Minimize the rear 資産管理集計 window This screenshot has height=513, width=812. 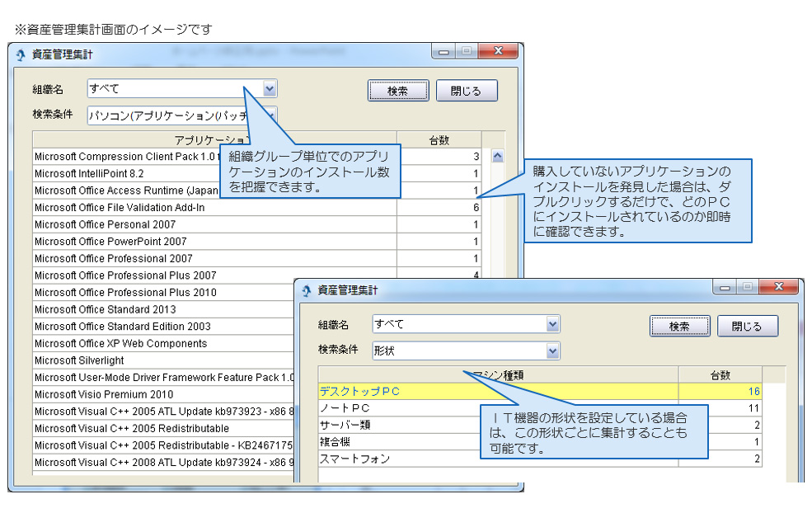(444, 51)
